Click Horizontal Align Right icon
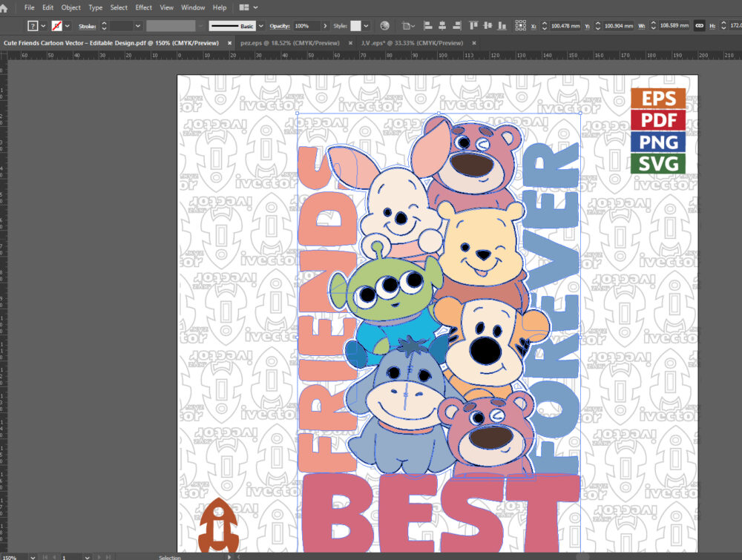742x560 pixels. (x=456, y=26)
